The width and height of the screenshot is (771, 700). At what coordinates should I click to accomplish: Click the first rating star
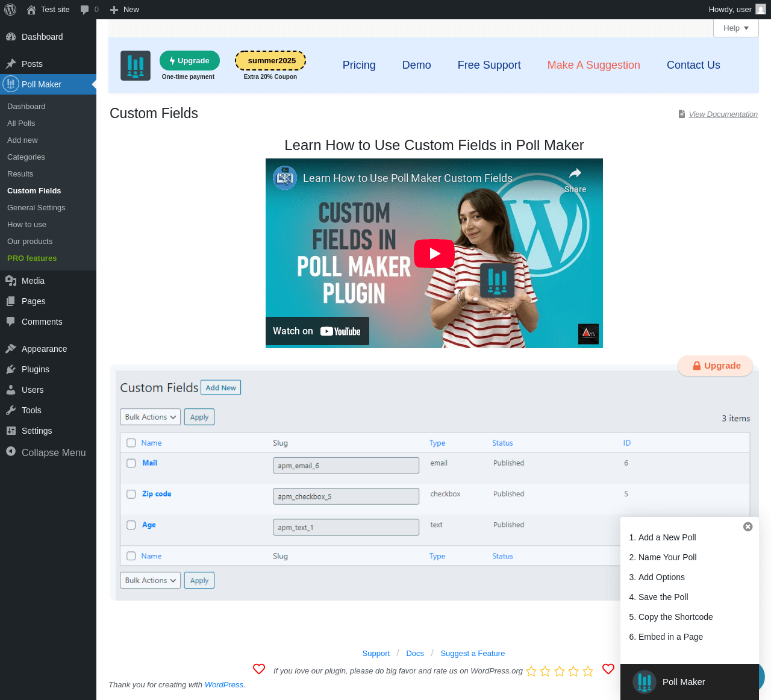[531, 671]
